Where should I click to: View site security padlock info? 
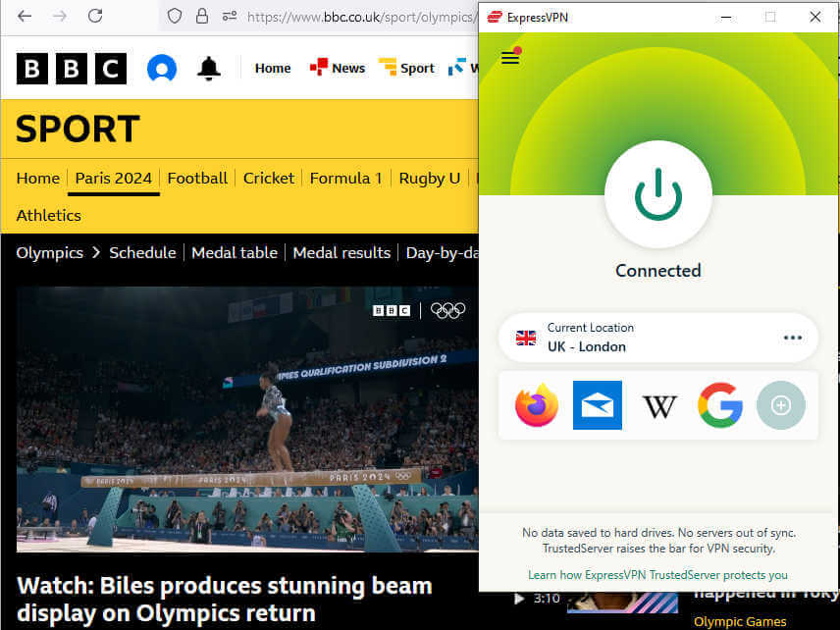point(201,16)
